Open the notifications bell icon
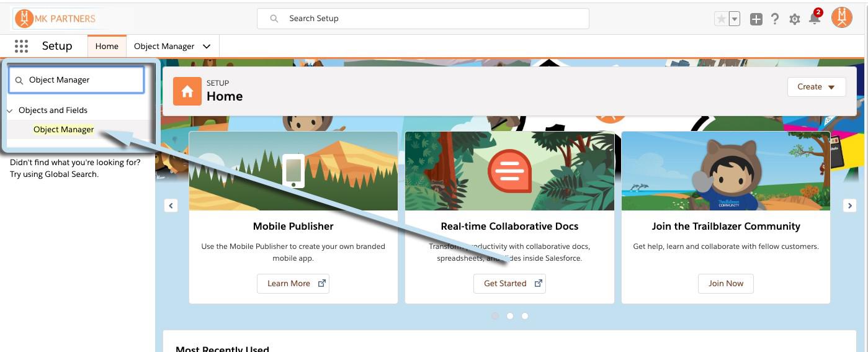Viewport: 868px width, 352px height. click(815, 19)
